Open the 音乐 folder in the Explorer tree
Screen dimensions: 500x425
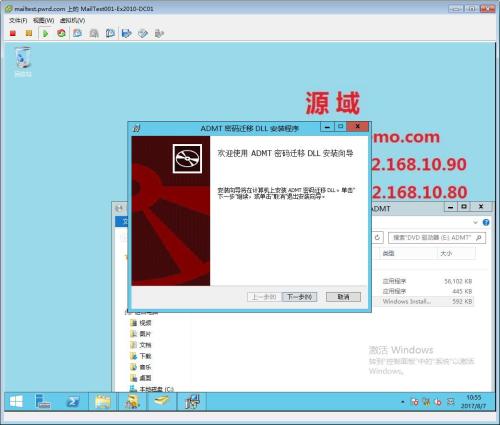click(141, 367)
